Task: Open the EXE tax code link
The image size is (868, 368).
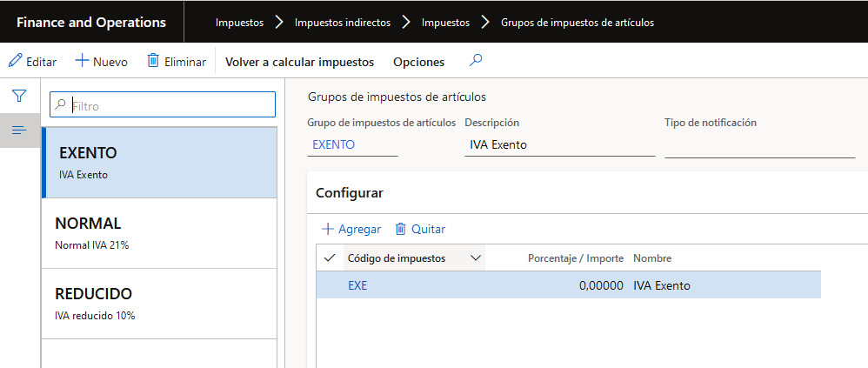Action: [357, 284]
